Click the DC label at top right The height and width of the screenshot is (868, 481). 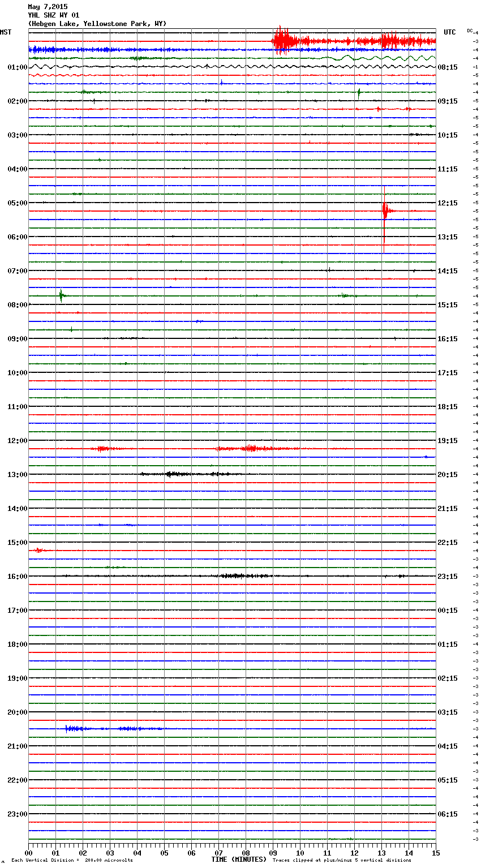(470, 31)
